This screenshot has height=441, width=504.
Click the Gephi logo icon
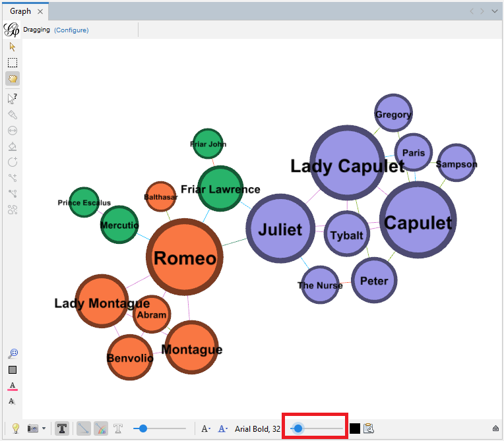(x=12, y=30)
